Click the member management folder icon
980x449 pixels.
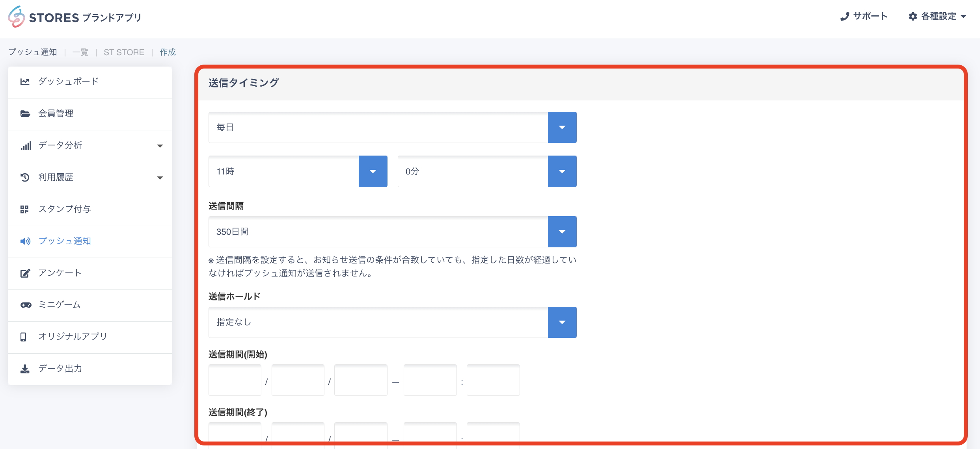25,113
